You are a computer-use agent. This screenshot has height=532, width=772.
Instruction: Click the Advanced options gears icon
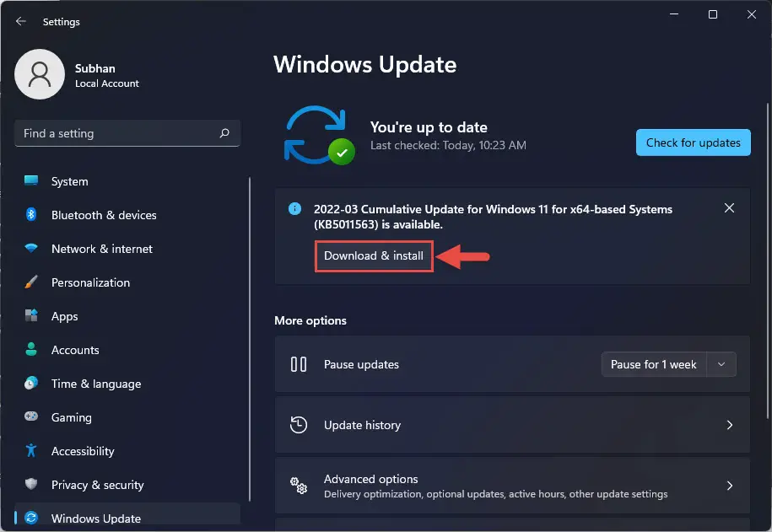coord(299,486)
